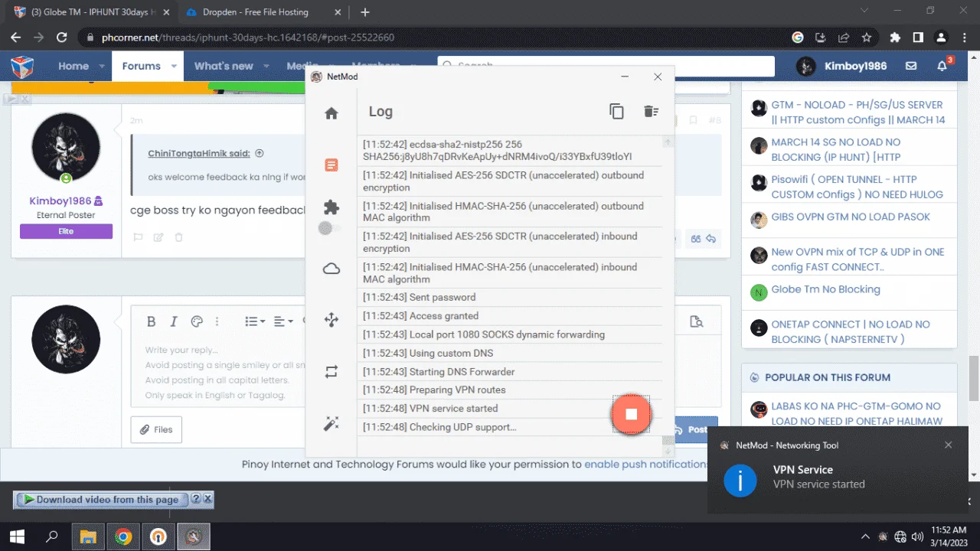
Task: Select the Log section icon in NetMod sidebar
Action: click(x=331, y=165)
